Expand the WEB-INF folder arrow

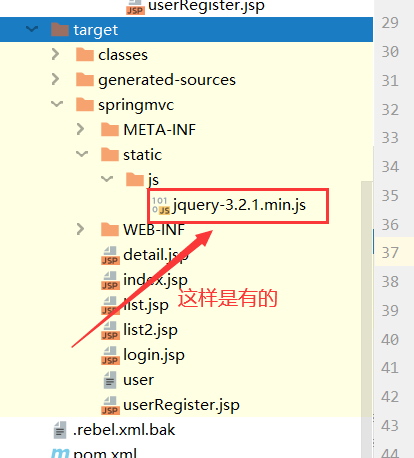(80, 229)
